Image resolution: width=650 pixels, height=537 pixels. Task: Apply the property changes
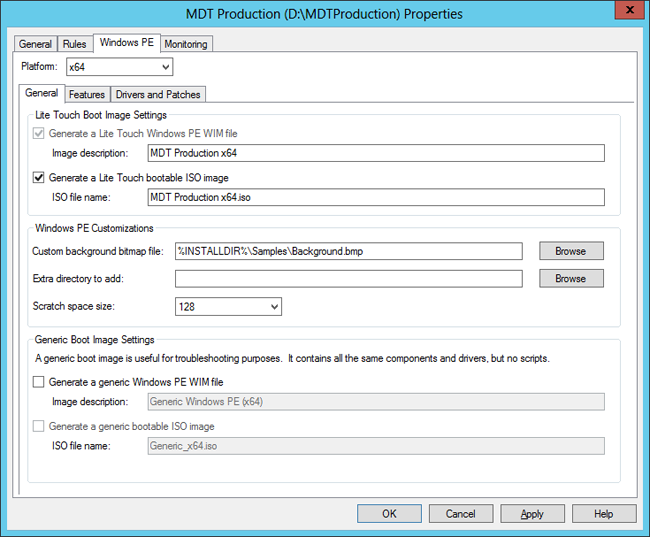532,513
